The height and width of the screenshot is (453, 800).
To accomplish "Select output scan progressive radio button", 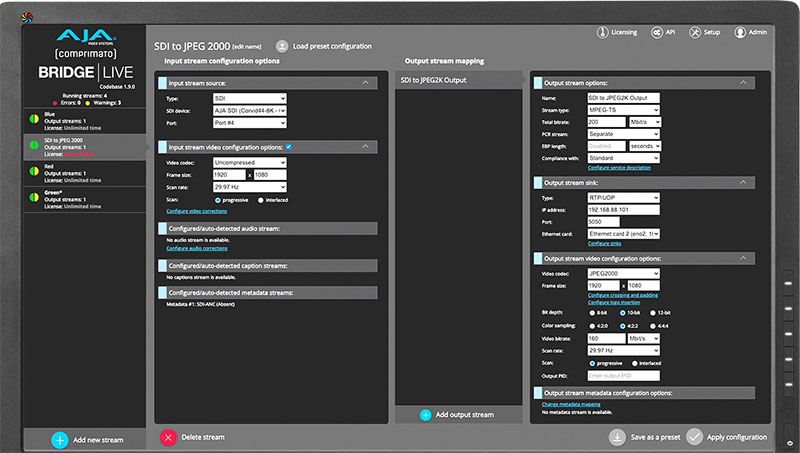I will pos(592,364).
